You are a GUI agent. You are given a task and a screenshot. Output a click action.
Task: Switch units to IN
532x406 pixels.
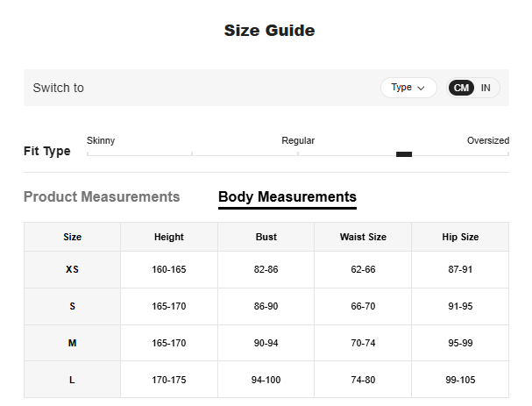[x=486, y=88]
